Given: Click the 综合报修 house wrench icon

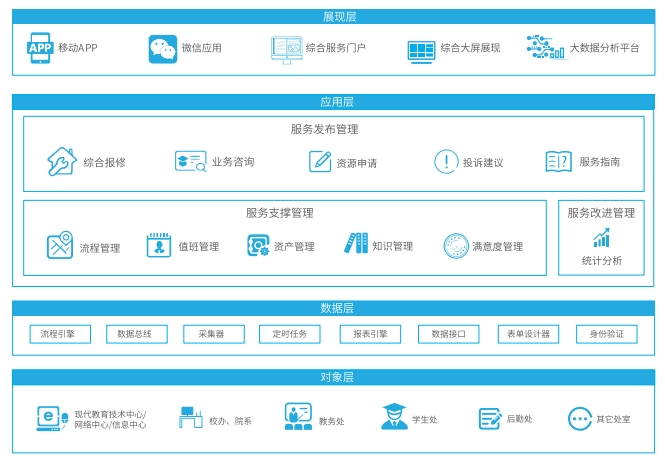Looking at the screenshot, I should [x=61, y=161].
